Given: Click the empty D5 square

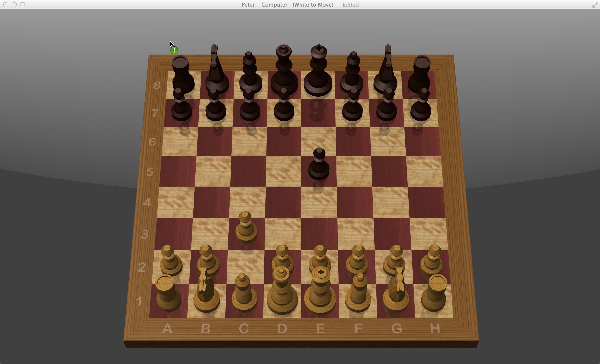Looking at the screenshot, I should tap(284, 171).
